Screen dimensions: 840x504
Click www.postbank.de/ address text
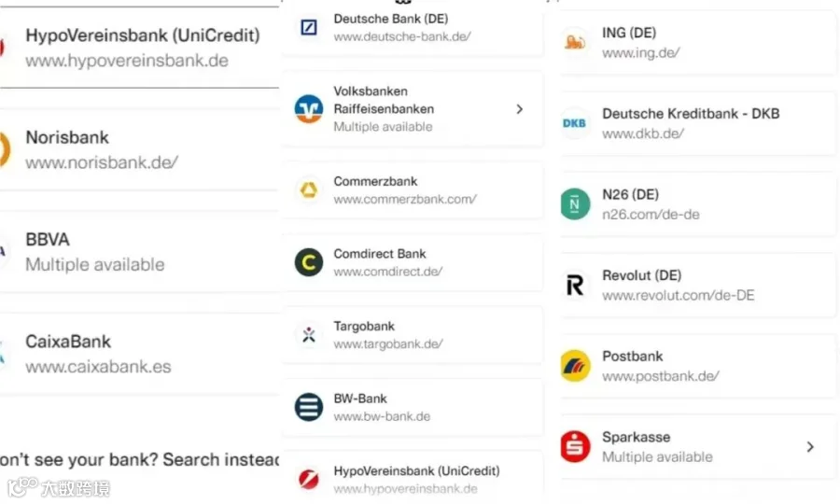[x=661, y=376]
